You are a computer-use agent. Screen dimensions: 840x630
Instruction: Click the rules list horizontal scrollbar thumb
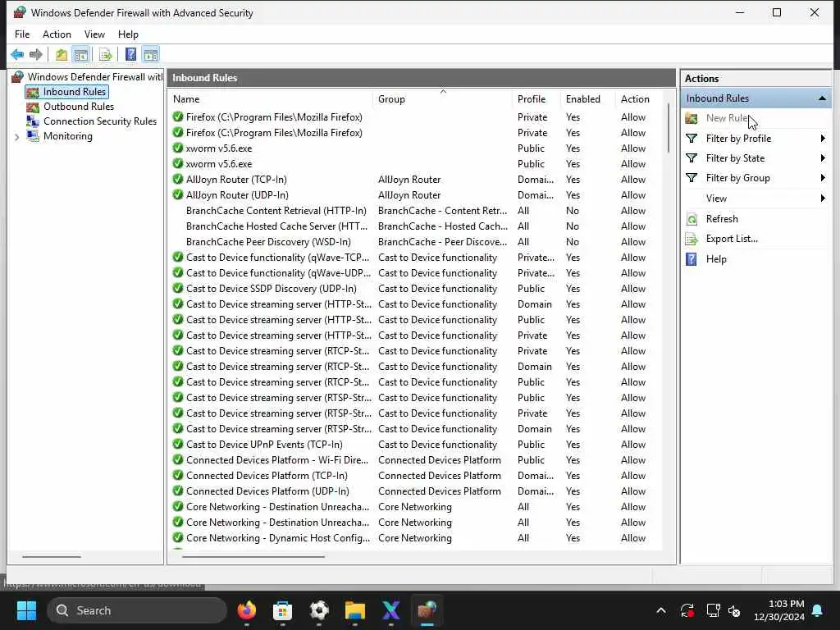tap(253, 557)
